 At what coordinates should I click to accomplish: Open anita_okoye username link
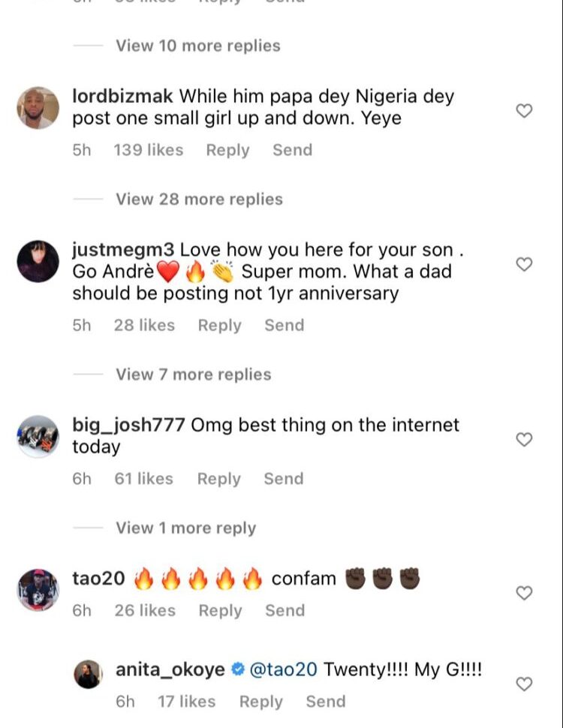[170, 669]
